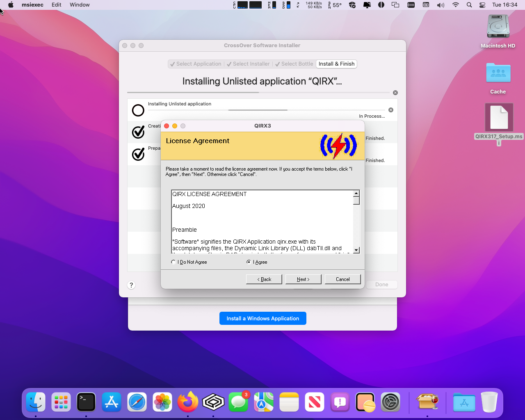
Task: Open Notes from the dock
Action: point(289,402)
